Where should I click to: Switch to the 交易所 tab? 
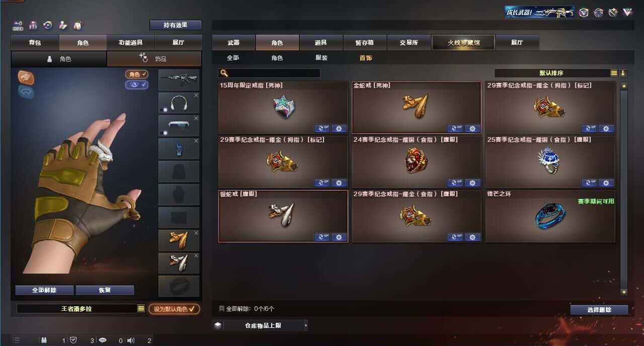coord(409,43)
